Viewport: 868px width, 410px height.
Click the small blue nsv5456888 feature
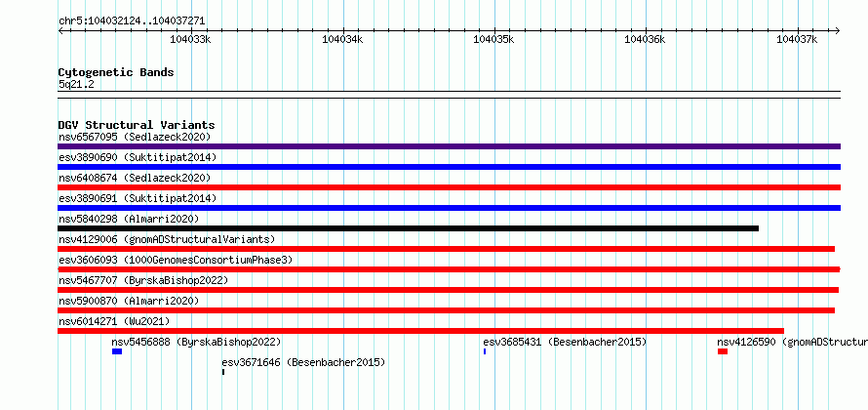(117, 351)
